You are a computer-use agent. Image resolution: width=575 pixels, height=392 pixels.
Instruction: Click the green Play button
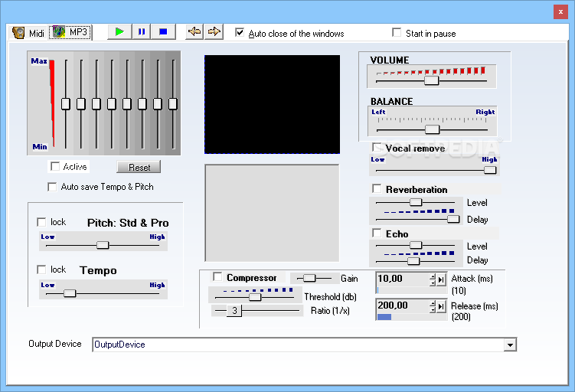[119, 32]
